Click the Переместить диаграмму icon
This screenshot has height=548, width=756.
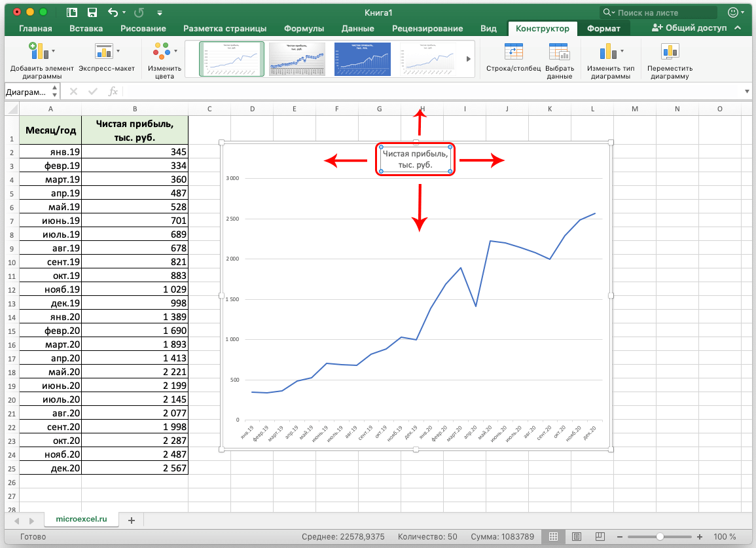pyautogui.click(x=670, y=51)
